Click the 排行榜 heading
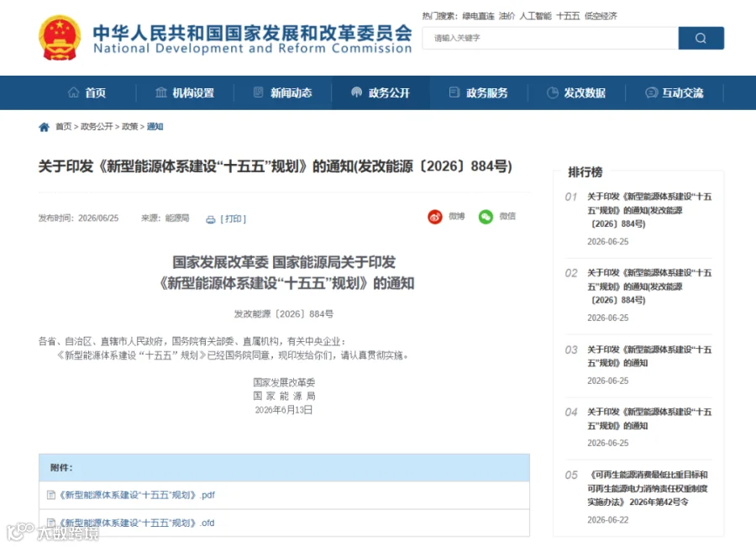The image size is (756, 547). coord(585,172)
